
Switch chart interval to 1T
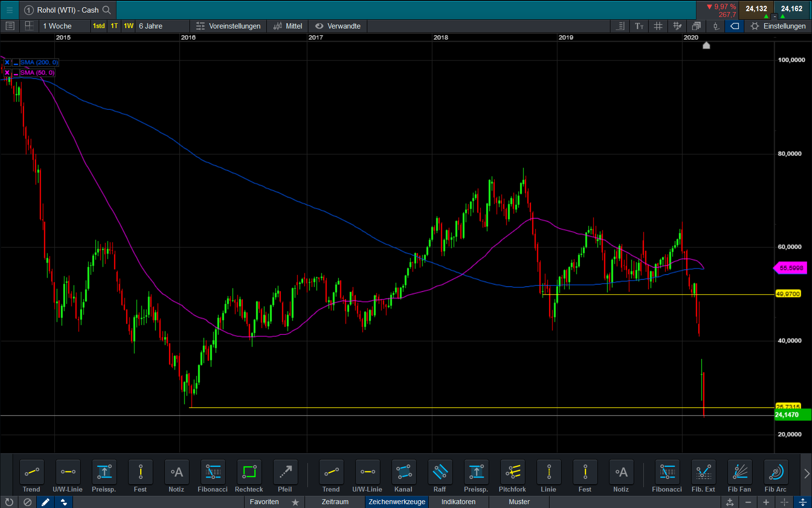coord(114,26)
